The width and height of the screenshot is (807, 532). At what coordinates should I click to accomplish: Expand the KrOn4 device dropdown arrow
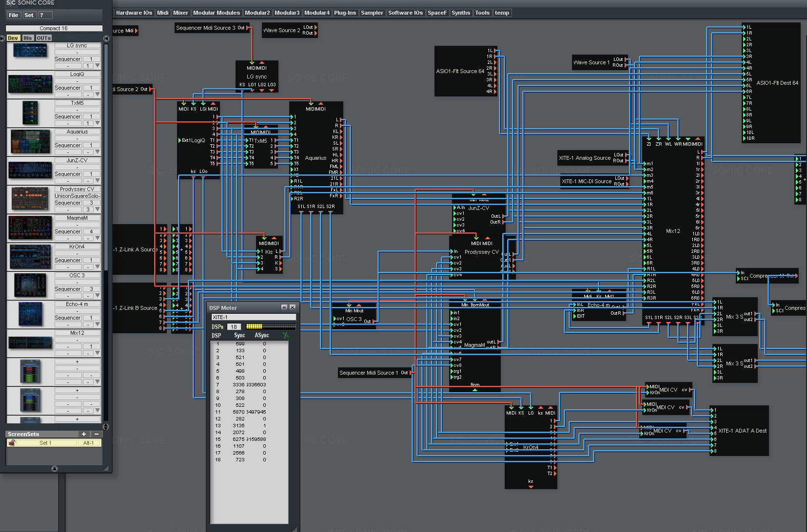tap(98, 266)
